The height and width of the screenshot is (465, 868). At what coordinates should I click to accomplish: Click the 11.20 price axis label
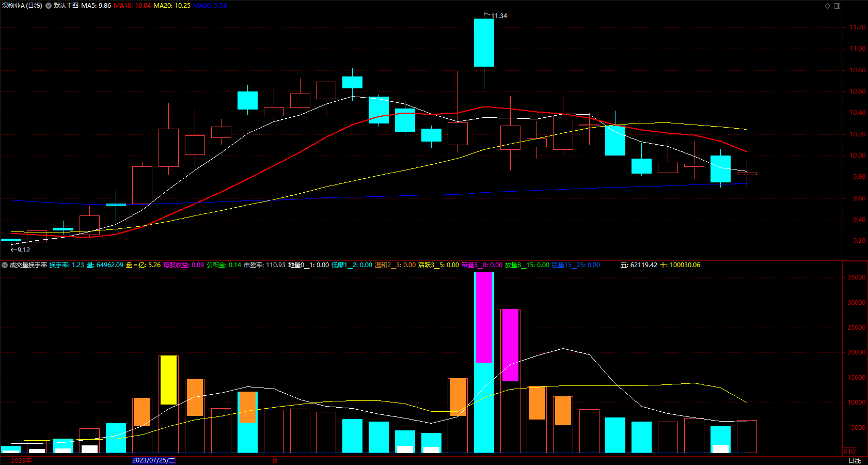857,27
